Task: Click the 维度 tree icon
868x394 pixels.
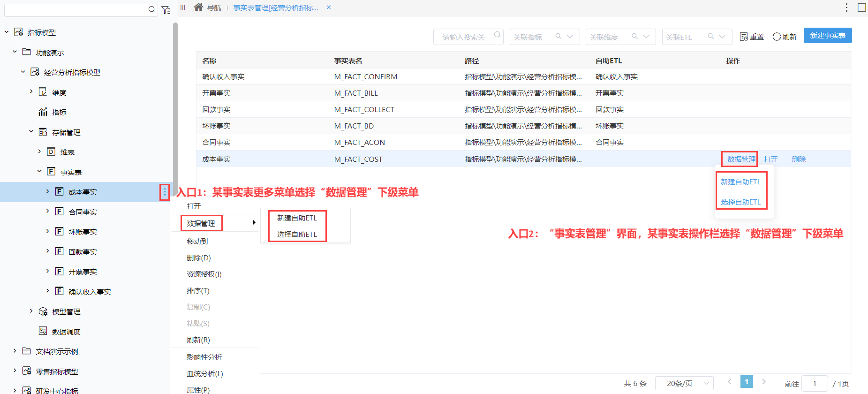Action: click(43, 92)
